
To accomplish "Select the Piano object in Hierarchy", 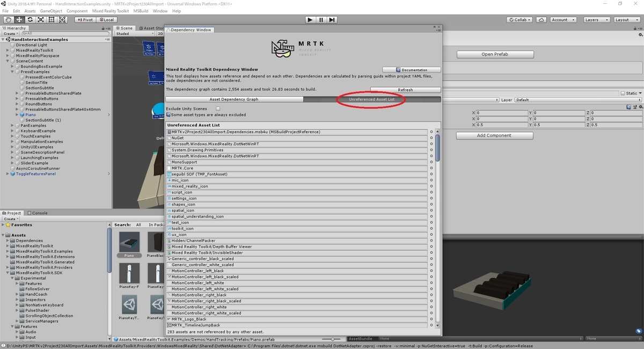I will (31, 115).
